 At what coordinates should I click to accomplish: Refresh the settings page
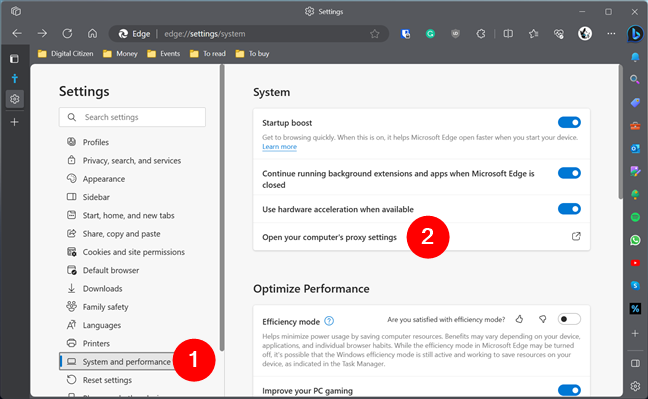(67, 33)
